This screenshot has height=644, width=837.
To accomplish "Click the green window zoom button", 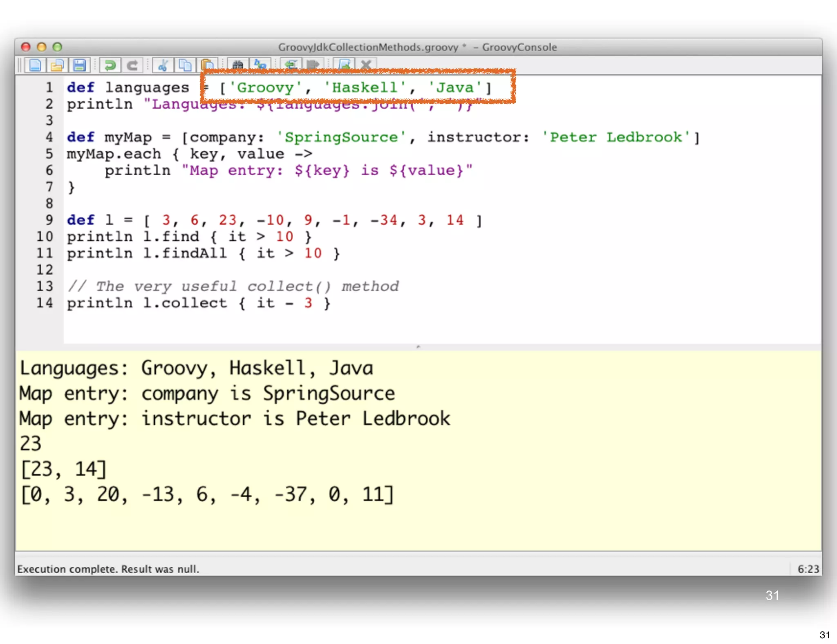I will coord(57,47).
